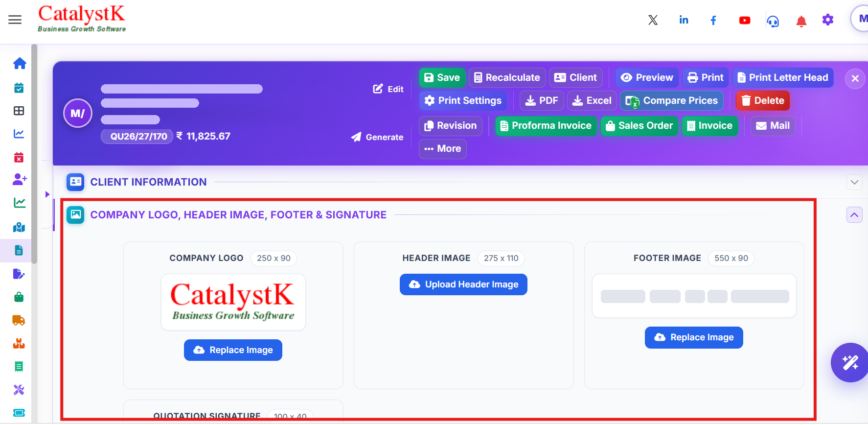Generate a Proforma Invoice
The height and width of the screenshot is (425, 868).
(x=546, y=126)
